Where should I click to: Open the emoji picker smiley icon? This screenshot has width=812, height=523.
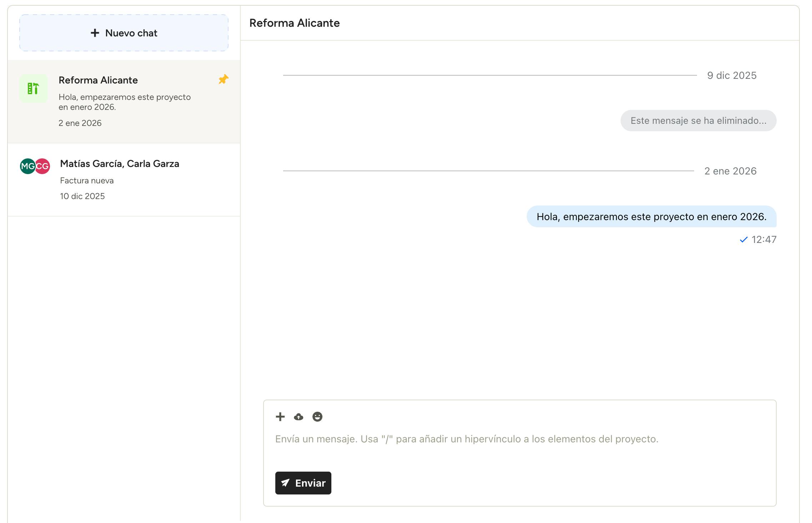pos(317,417)
